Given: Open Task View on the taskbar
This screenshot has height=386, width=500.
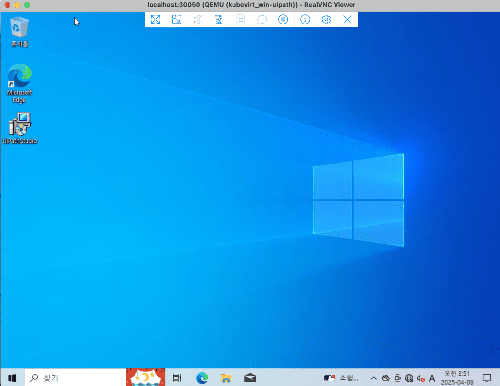Looking at the screenshot, I should click(177, 378).
